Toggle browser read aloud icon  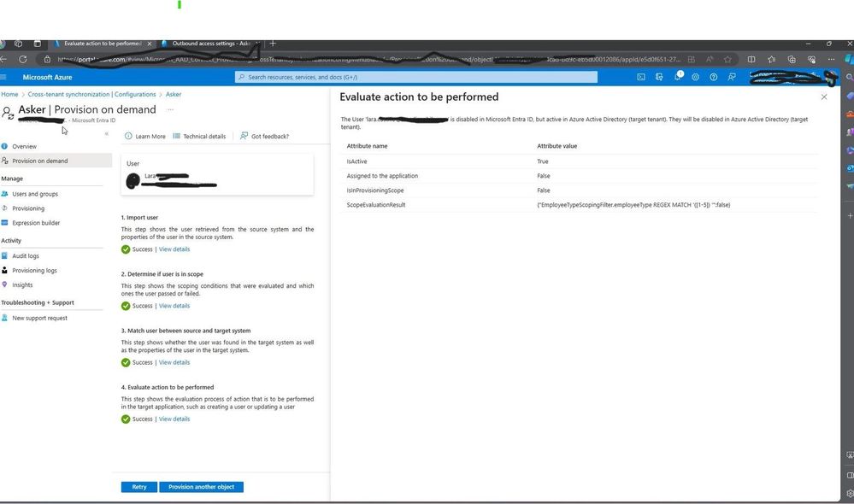710,59
